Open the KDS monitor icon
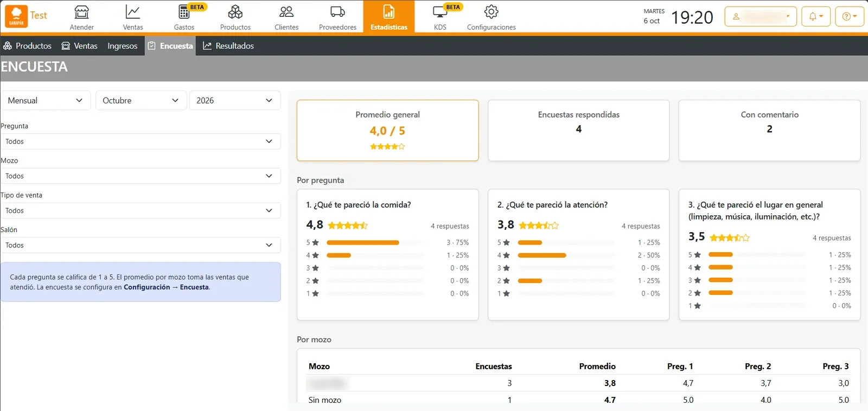Screen dimensions: 868x411 [440, 12]
